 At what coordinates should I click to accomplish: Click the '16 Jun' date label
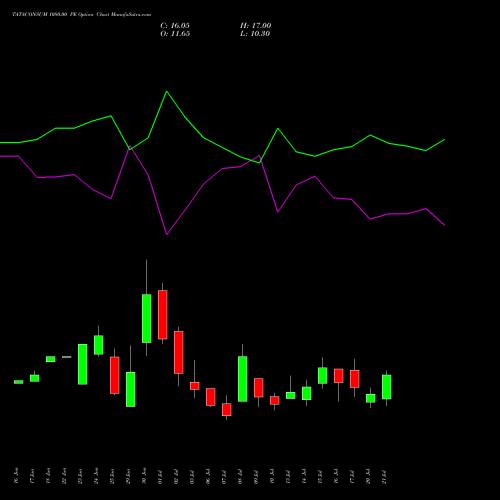click(x=16, y=475)
